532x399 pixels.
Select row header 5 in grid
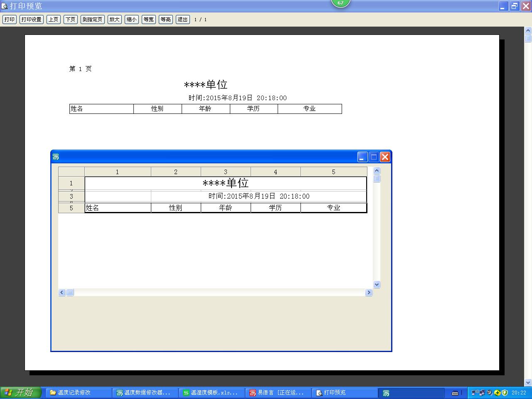pyautogui.click(x=71, y=208)
